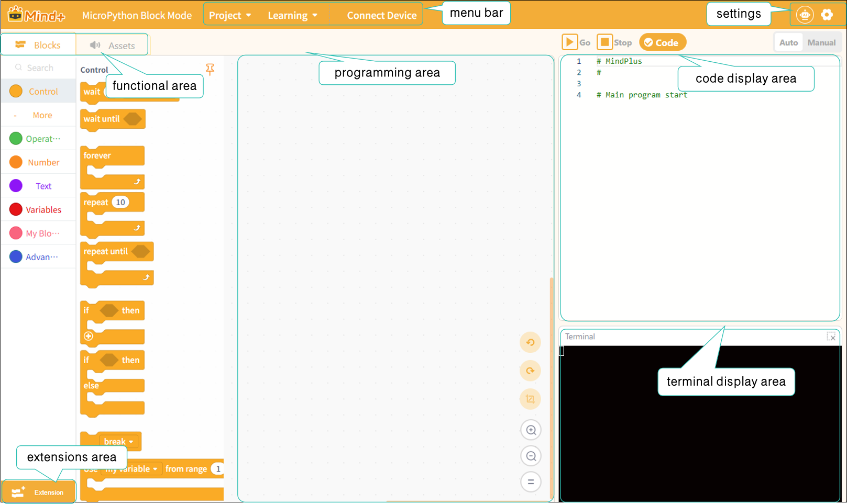Pin the block palette with pushpin icon
The height and width of the screenshot is (504, 847).
[x=210, y=69]
